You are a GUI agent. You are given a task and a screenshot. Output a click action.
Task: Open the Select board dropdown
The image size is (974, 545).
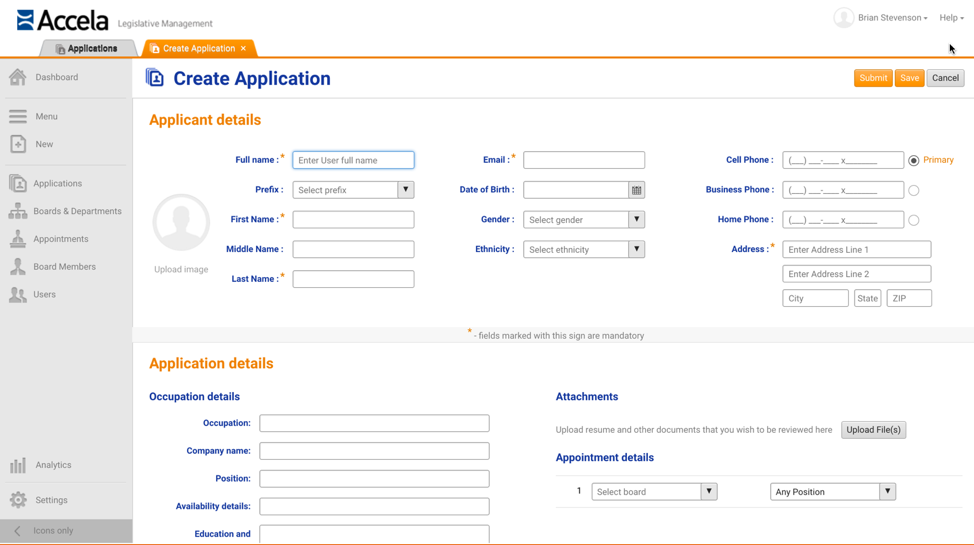[x=654, y=492]
